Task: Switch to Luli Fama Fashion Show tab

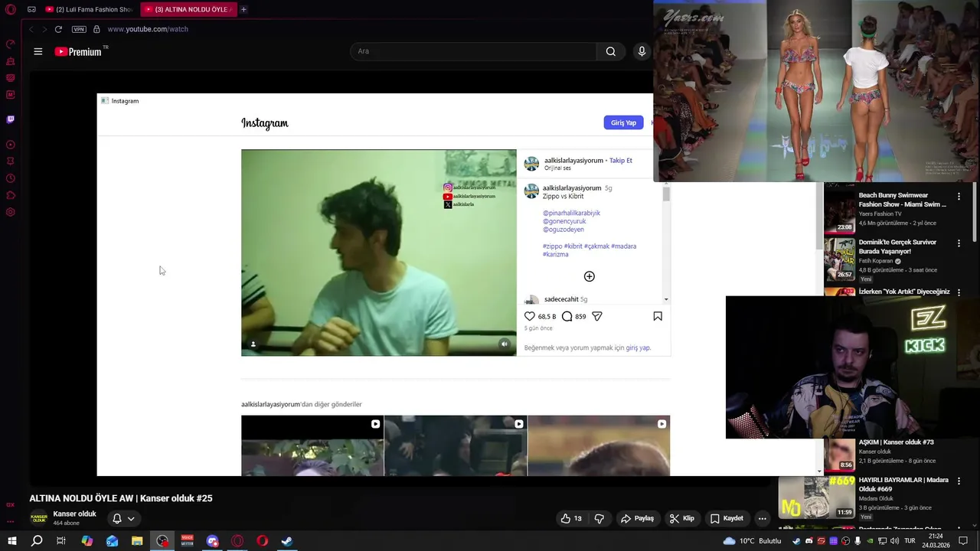Action: (89, 9)
